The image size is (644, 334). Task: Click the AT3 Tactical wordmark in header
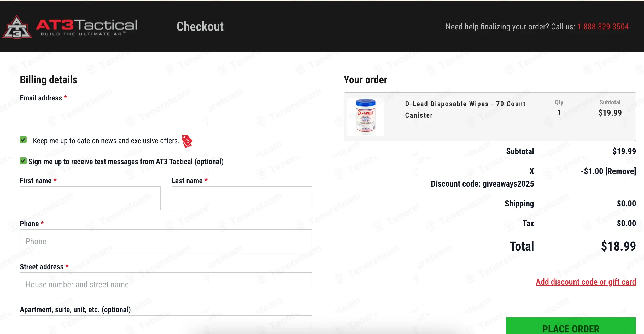coord(86,27)
